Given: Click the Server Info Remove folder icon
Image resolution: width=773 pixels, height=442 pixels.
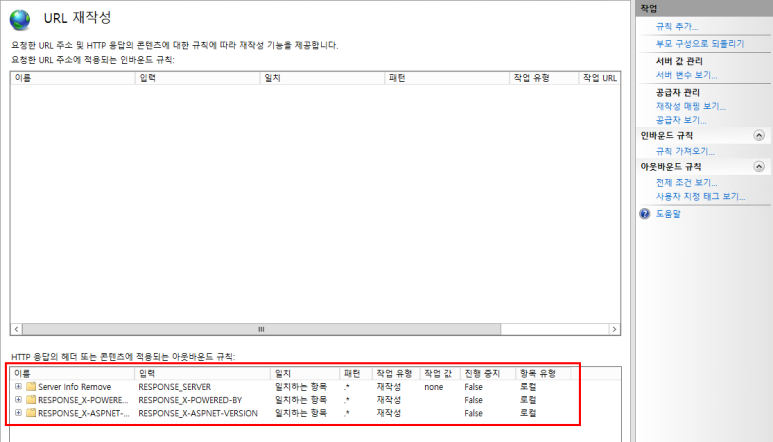Looking at the screenshot, I should (x=31, y=386).
